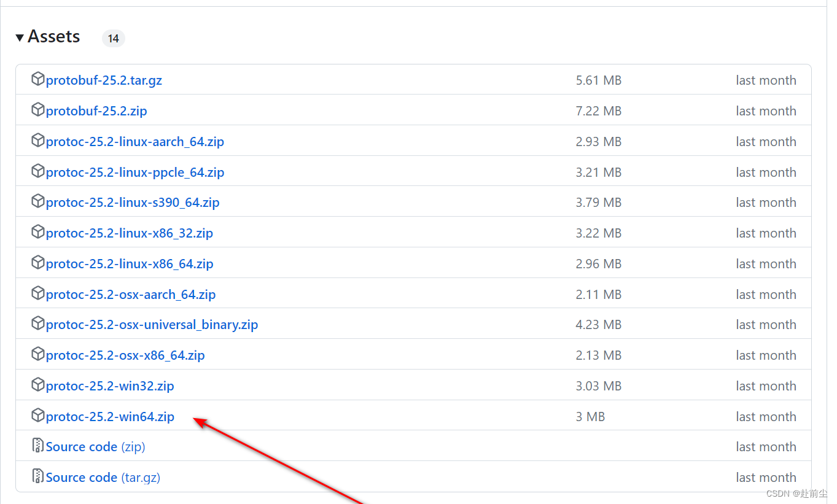Image resolution: width=837 pixels, height=504 pixels.
Task: Click package icon beside protoc-25.2-osx-x86_64.zip
Action: coord(38,354)
